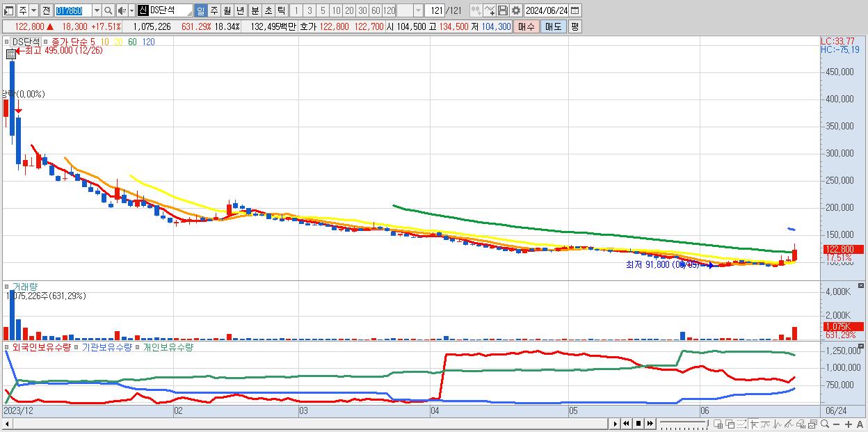
Task: Select the 일 daily period toggle
Action: [x=200, y=10]
